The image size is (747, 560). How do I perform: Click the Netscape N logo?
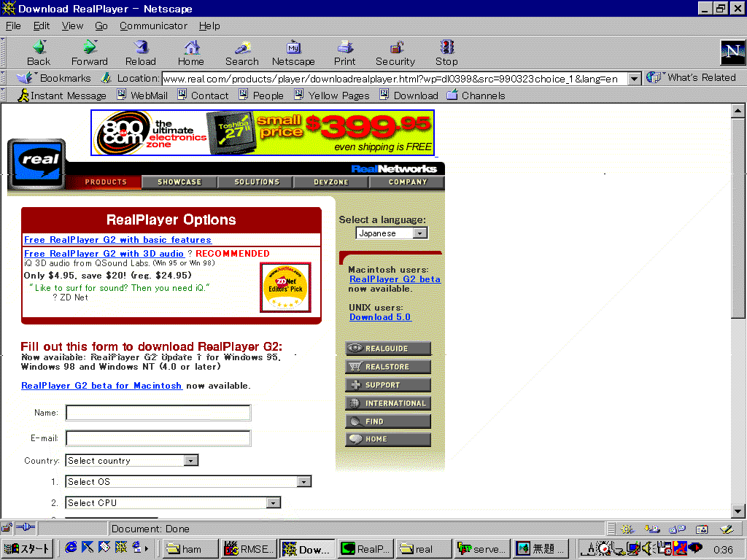click(732, 52)
